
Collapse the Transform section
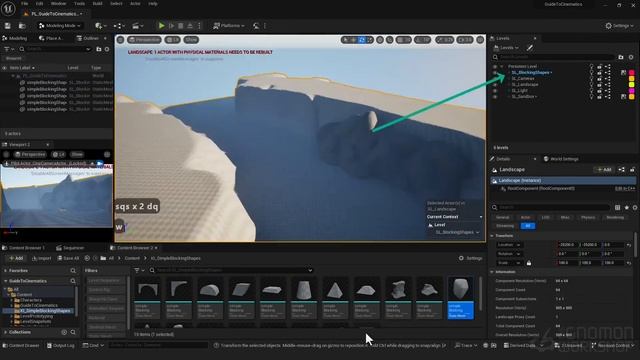pyautogui.click(x=492, y=236)
